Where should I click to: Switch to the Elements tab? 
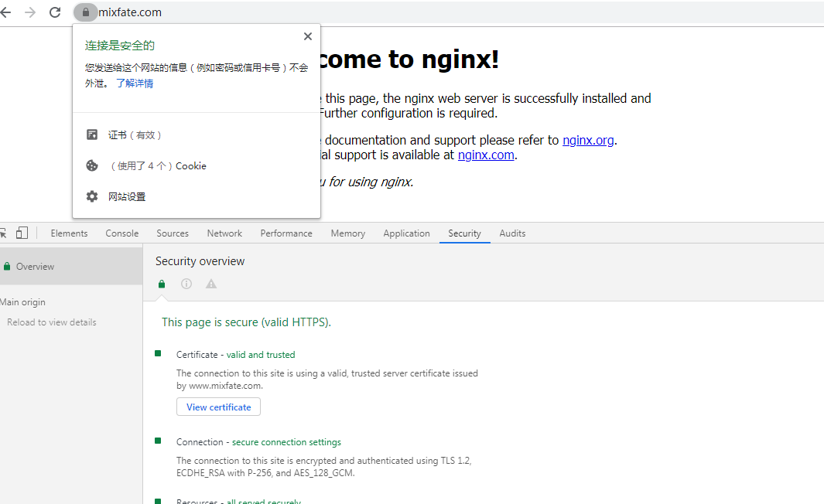point(69,233)
